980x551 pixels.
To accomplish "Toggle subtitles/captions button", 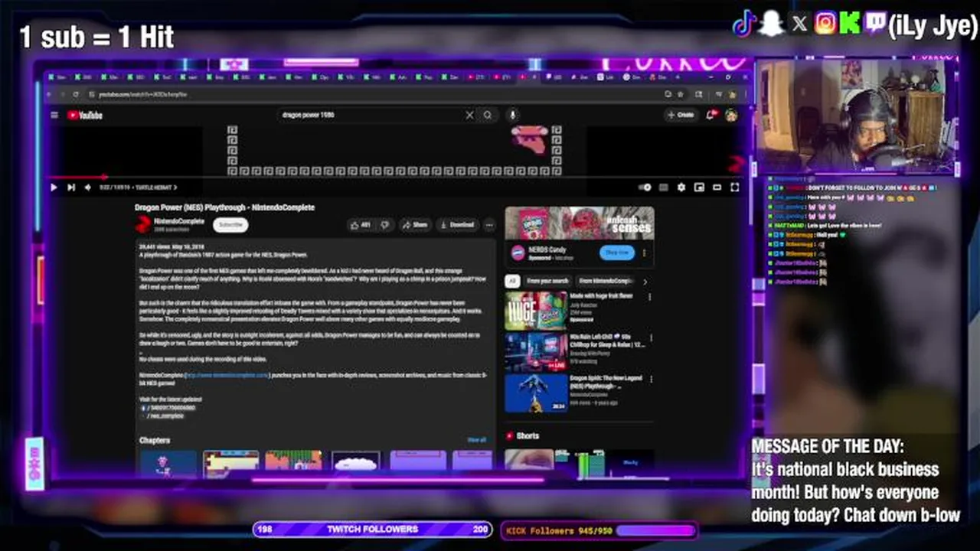I will tap(663, 187).
